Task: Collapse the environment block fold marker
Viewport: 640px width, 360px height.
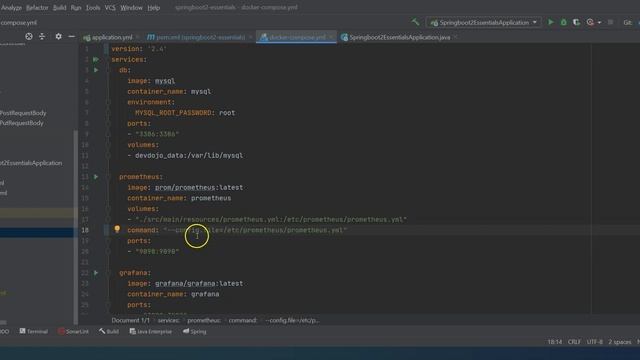Action: pos(108,102)
